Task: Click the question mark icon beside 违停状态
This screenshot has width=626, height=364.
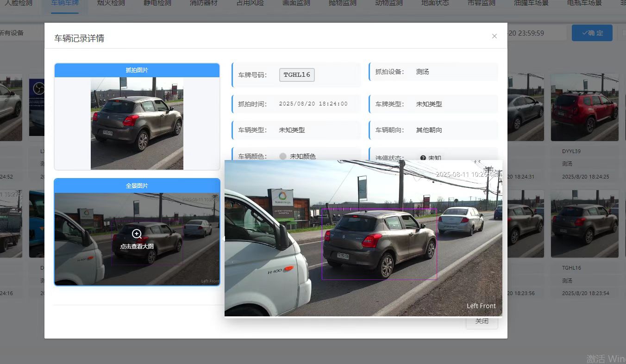Action: click(x=423, y=158)
